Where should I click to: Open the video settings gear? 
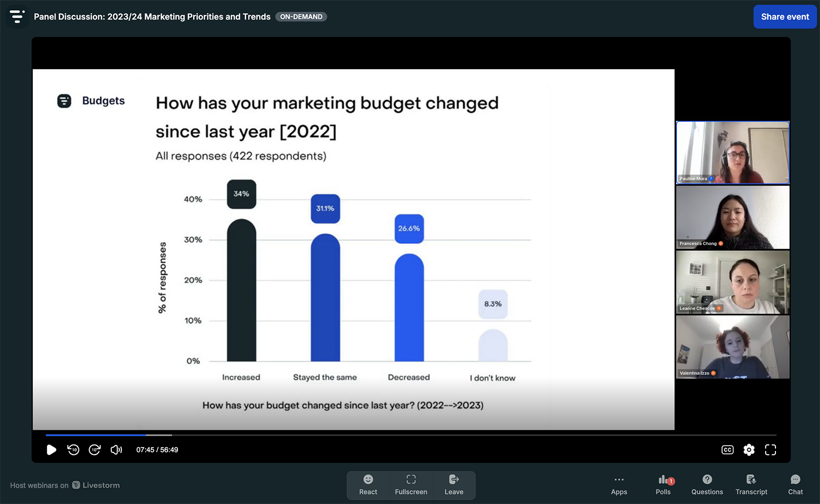coord(749,450)
